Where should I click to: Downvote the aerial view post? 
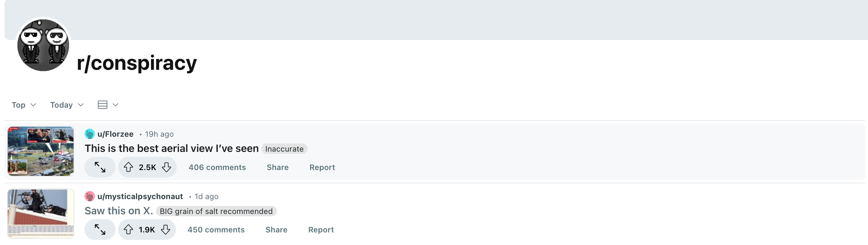pos(167,167)
